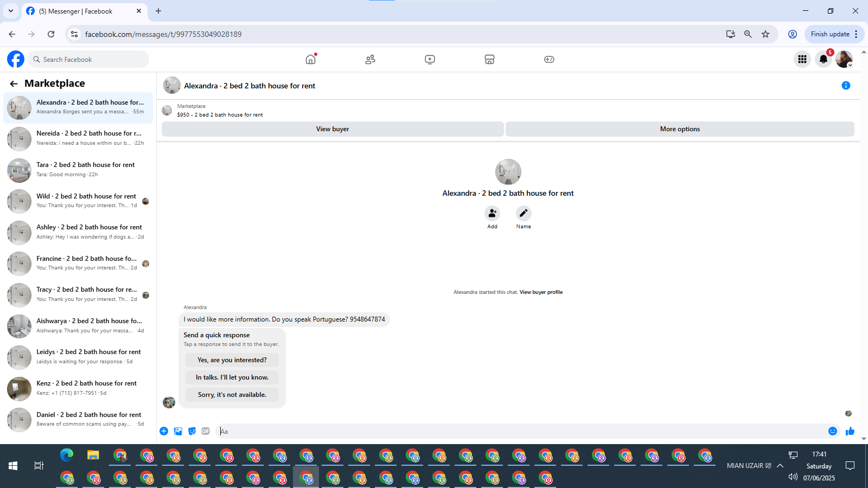Open the Ashley conversation
Screen dimensions: 868x488
[x=78, y=233]
